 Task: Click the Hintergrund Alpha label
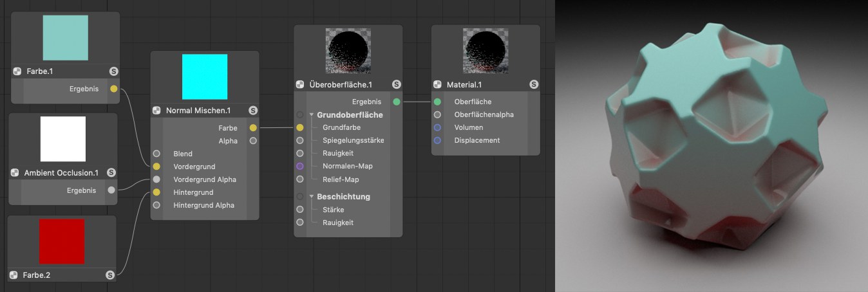click(x=203, y=205)
